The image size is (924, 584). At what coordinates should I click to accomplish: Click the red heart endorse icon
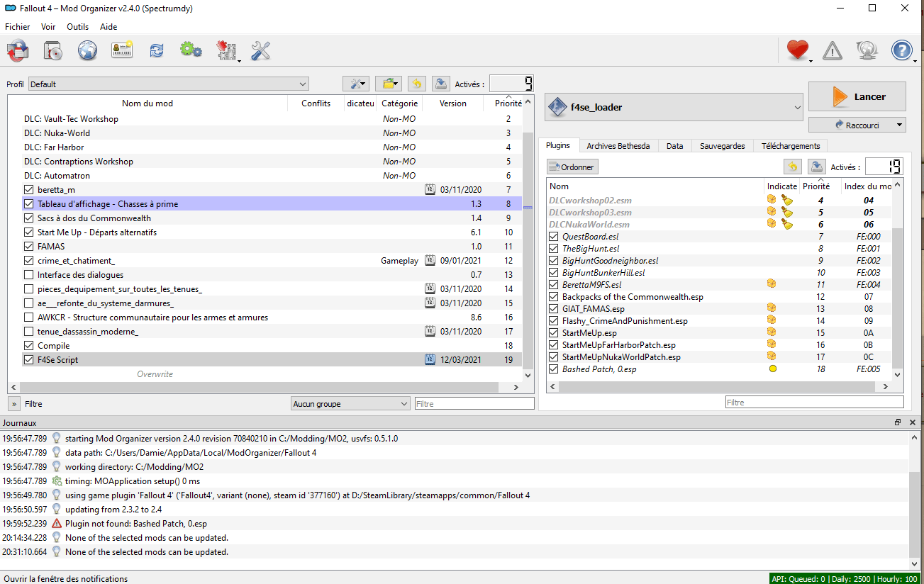(x=798, y=50)
